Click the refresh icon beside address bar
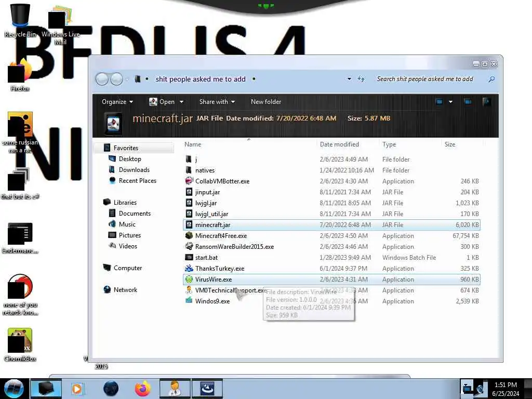 pyautogui.click(x=361, y=79)
